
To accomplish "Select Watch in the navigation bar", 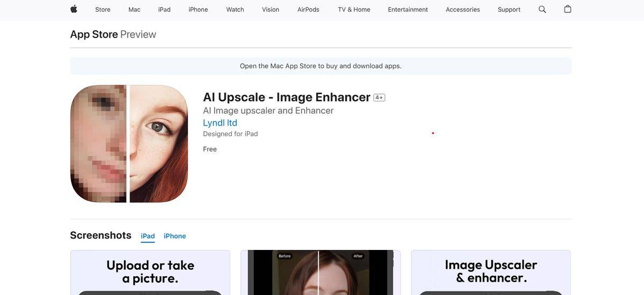I will point(235,10).
